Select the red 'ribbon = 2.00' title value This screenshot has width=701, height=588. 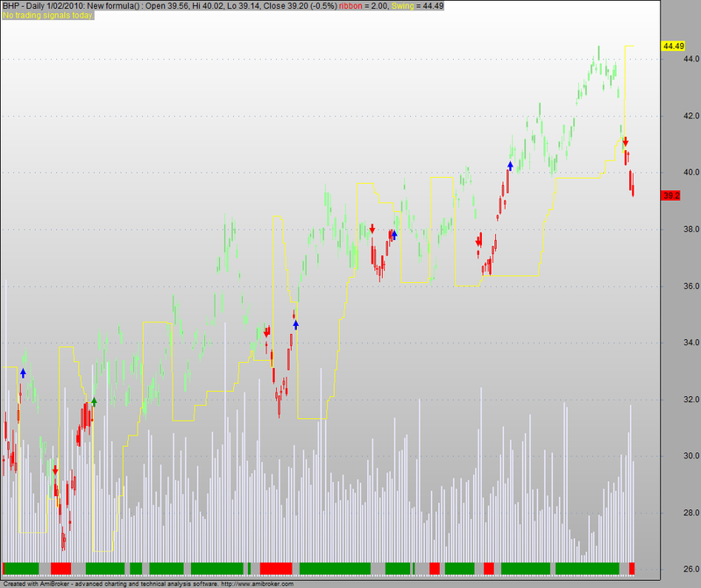pos(364,6)
